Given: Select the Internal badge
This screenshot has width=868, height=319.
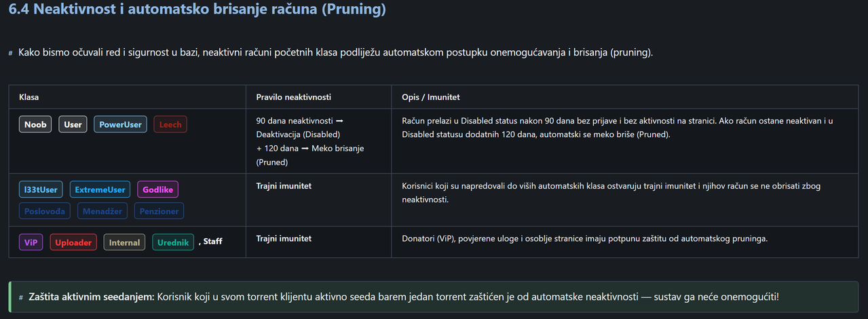Looking at the screenshot, I should (124, 242).
